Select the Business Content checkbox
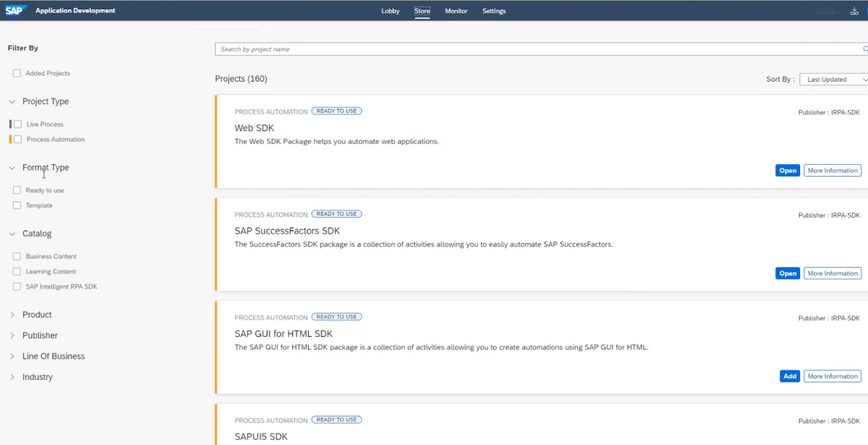This screenshot has width=868, height=445. (17, 256)
